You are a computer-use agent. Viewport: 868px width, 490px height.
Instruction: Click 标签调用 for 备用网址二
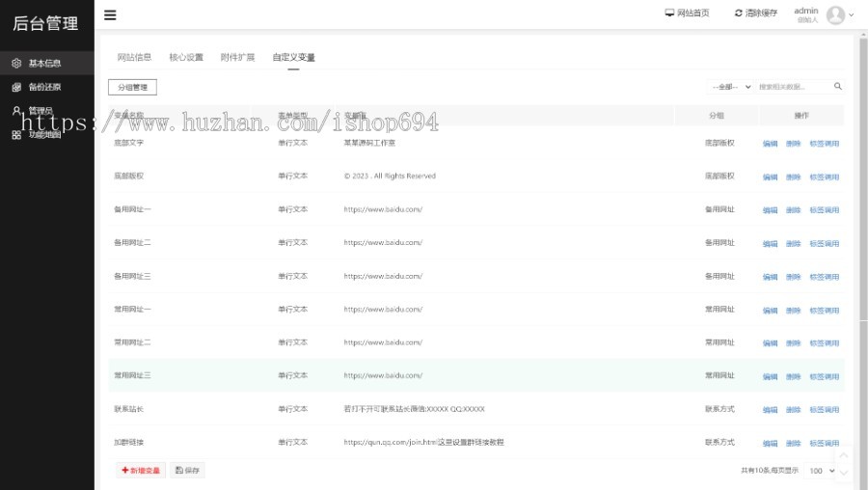[825, 244]
